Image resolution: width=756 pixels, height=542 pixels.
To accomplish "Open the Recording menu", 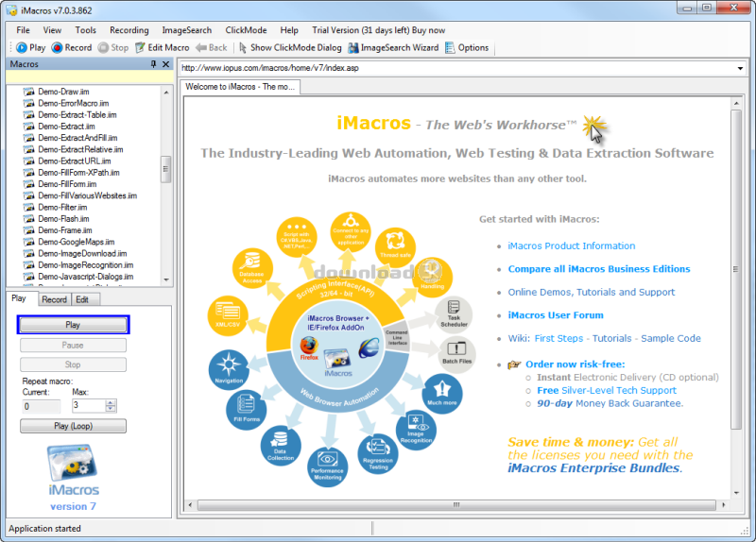I will (129, 30).
